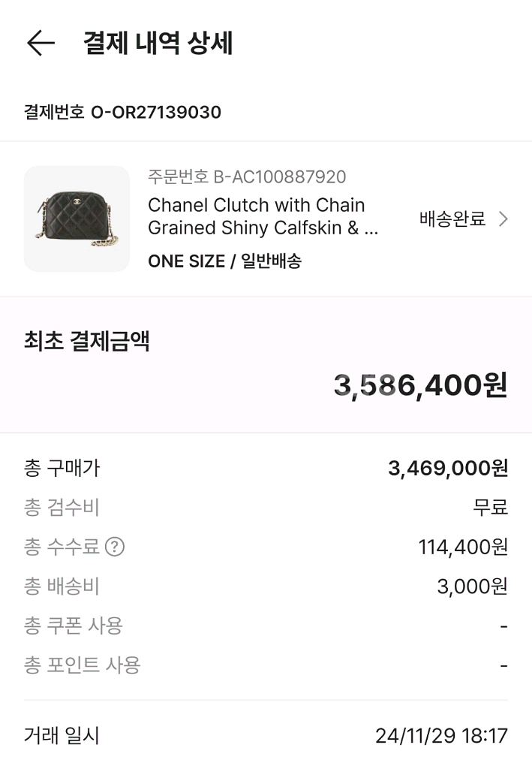
Task: Go back using the left arrow
Action: pos(41,43)
